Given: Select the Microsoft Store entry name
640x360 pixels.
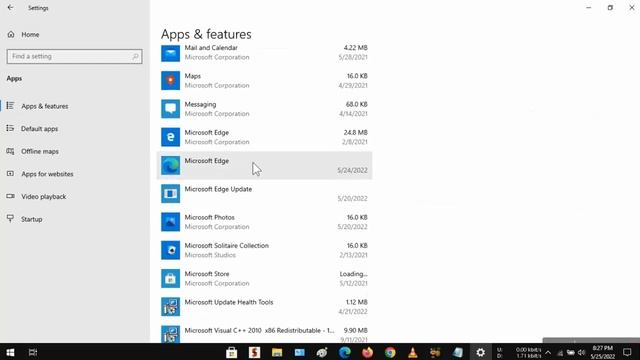Looking at the screenshot, I should point(207,274).
